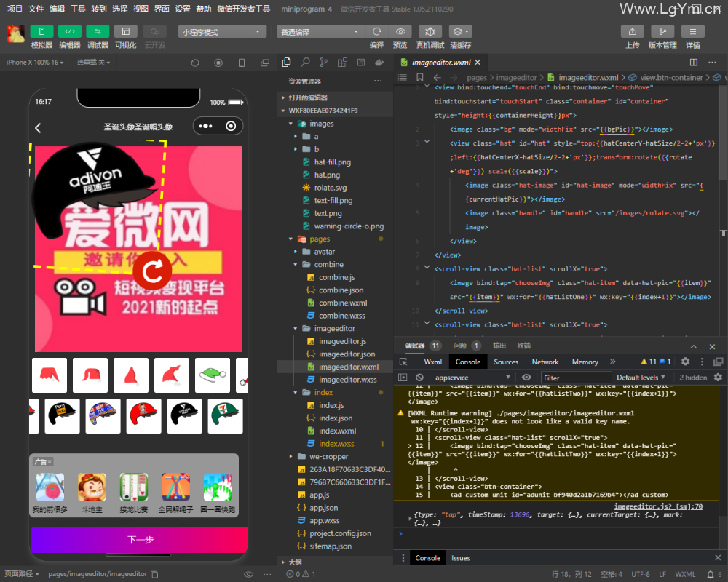Split the editor view
Image resolution: width=728 pixels, height=582 pixels.
point(694,62)
